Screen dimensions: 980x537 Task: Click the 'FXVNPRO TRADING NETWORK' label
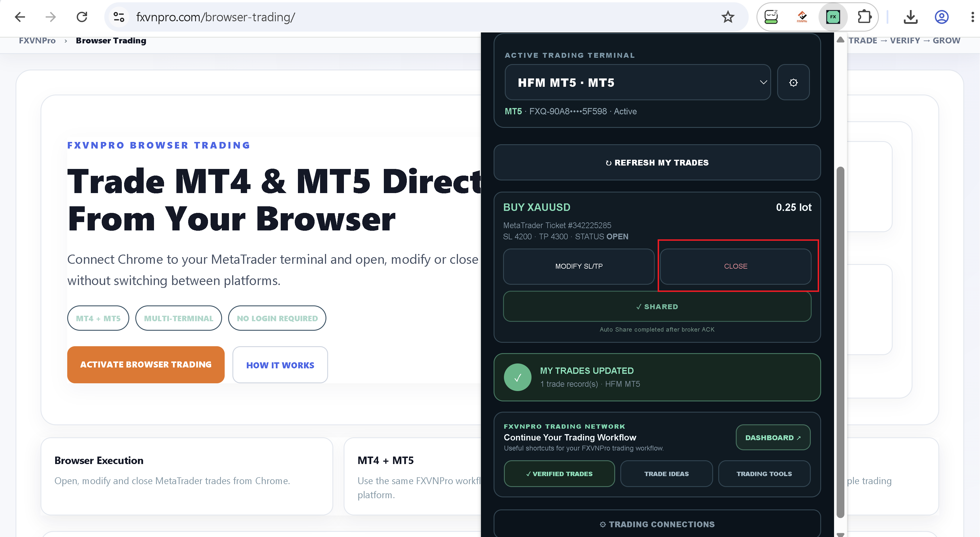564,427
